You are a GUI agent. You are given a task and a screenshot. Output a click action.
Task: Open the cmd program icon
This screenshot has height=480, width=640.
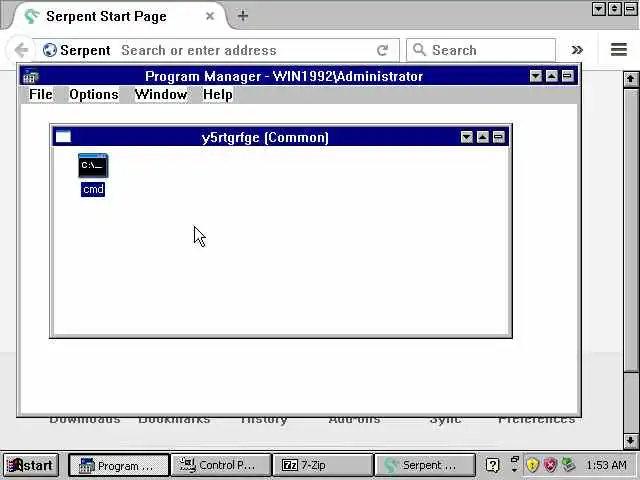point(93,165)
